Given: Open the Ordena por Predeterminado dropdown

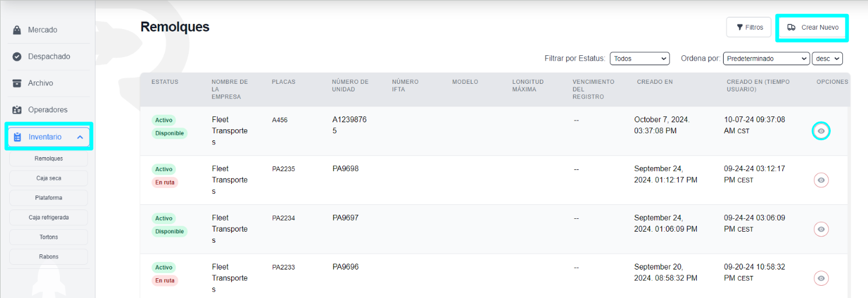Looking at the screenshot, I should (766, 59).
